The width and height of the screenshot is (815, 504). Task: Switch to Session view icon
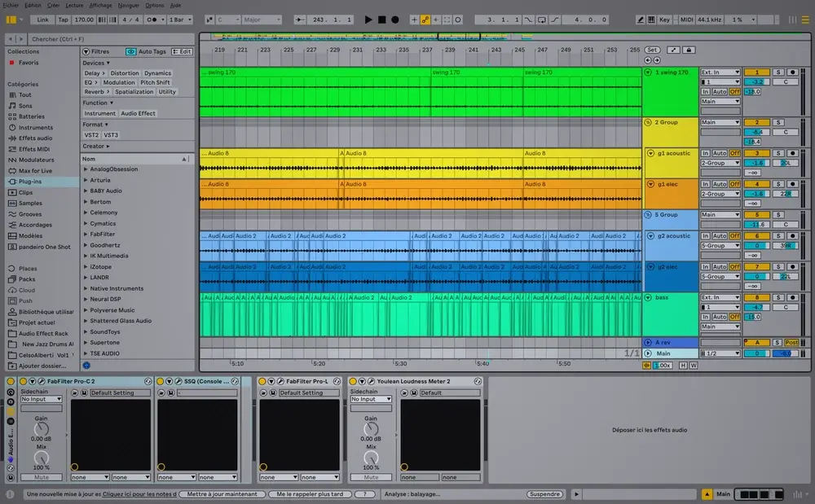click(x=792, y=20)
